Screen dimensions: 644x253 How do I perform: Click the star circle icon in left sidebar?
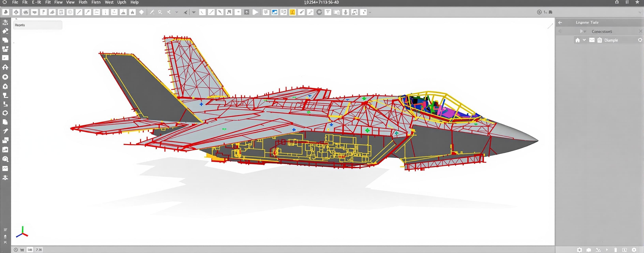pos(5,77)
